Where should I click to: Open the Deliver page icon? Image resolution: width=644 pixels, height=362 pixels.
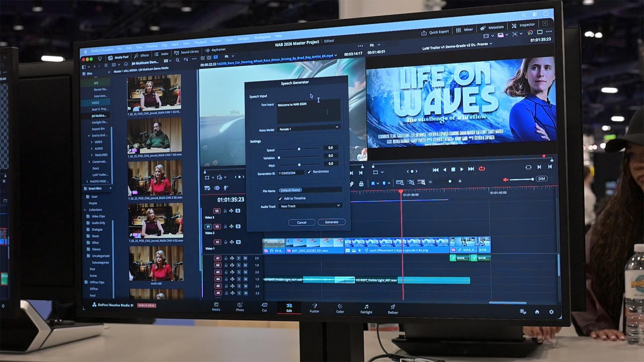tap(393, 306)
